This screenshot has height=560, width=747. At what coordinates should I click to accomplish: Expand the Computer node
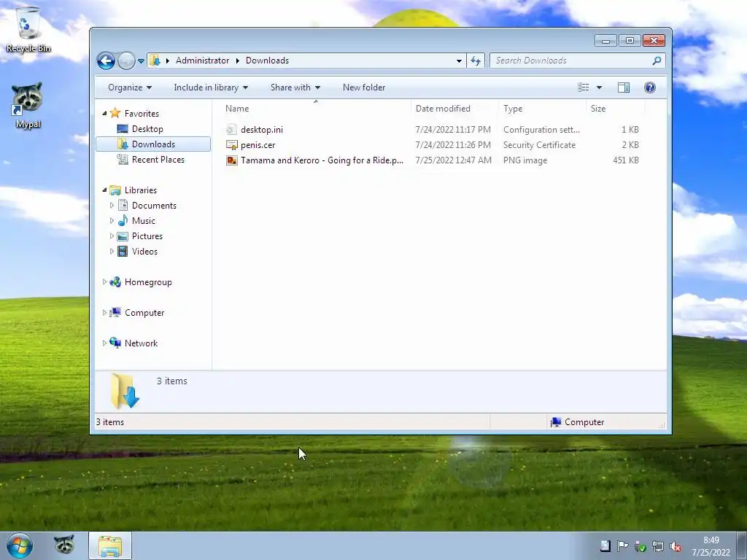pyautogui.click(x=104, y=312)
